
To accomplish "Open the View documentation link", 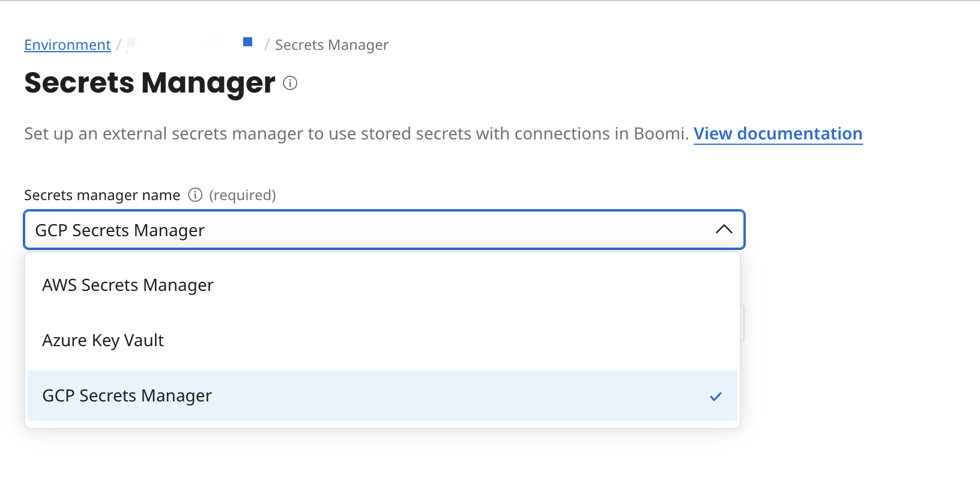I will point(778,133).
